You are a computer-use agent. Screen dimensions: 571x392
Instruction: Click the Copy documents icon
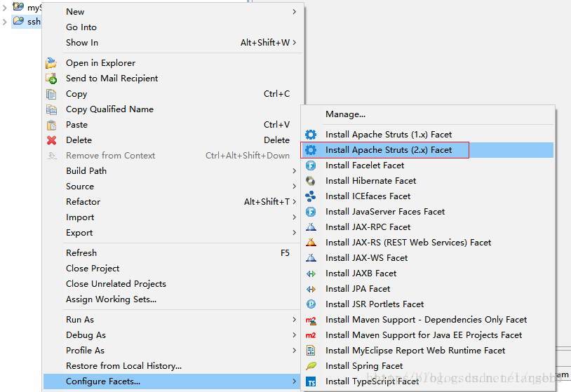(51, 94)
